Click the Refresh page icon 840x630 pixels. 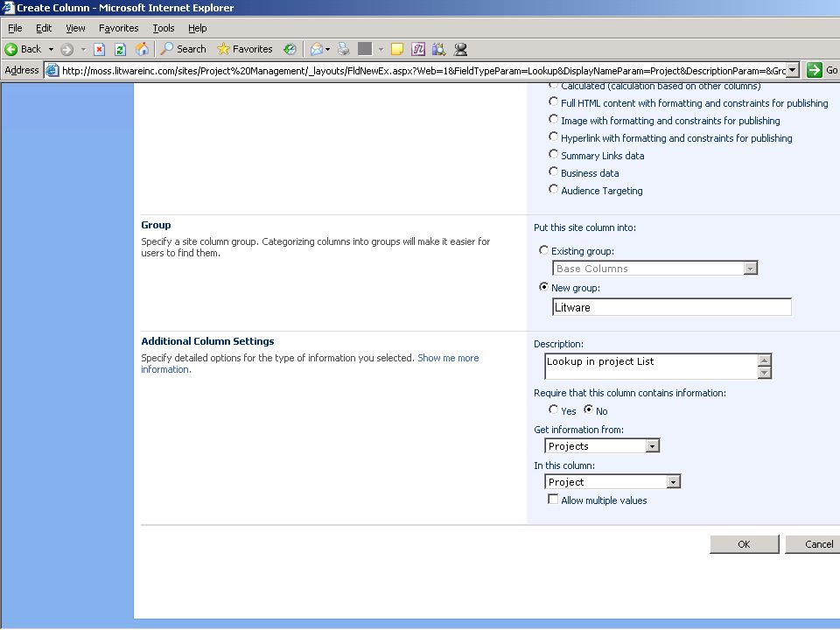tap(120, 50)
